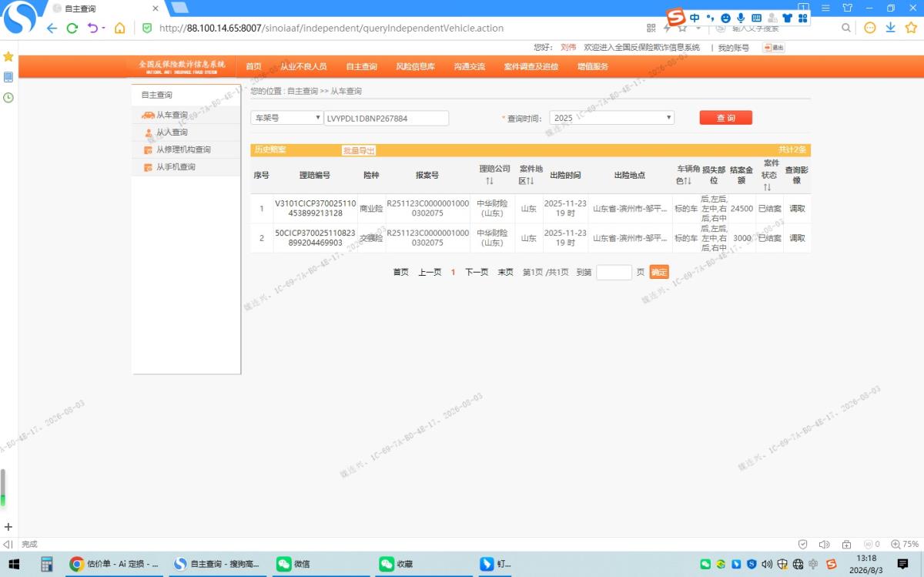Click 调取 for the 商业险 row
The image size is (924, 577).
[797, 208]
